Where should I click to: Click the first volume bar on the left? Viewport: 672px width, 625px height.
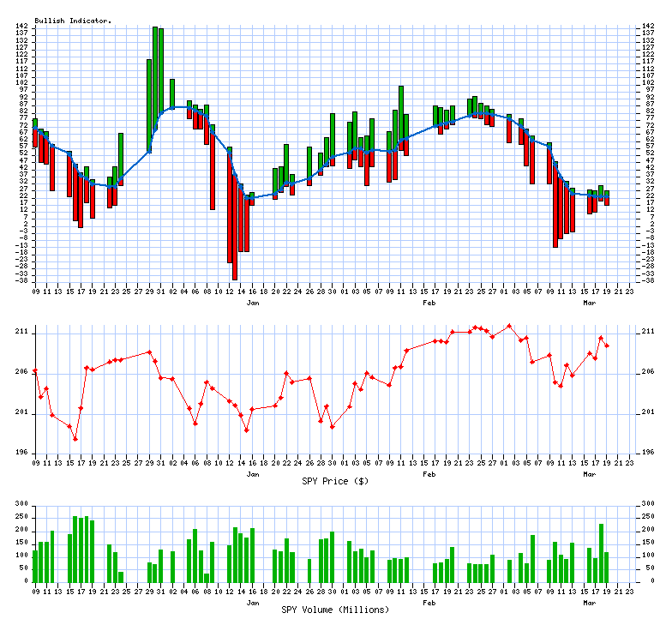click(35, 565)
